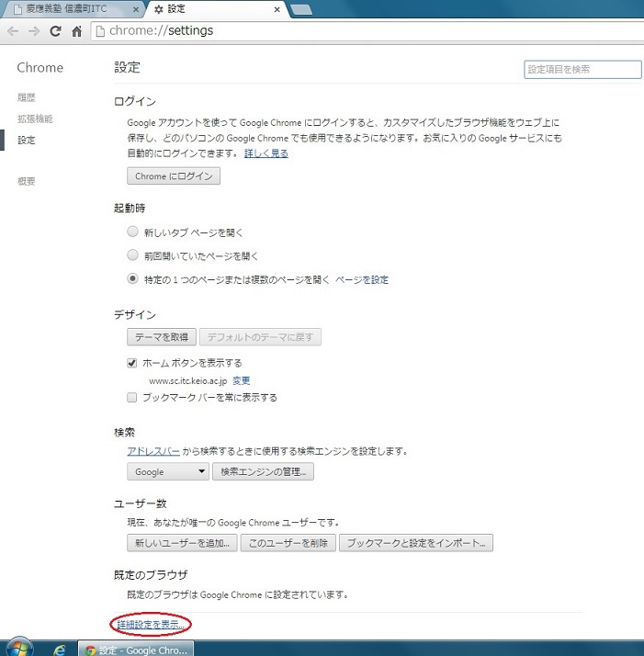Select 特定の1つのページまたは複数のページを開く radio
Screen dimensions: 644x656
132,278
